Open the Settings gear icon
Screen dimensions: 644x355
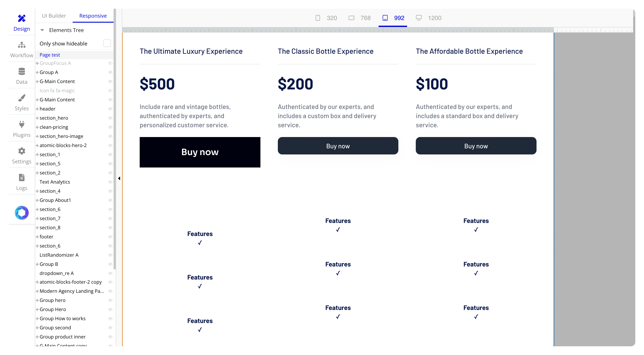click(x=22, y=151)
